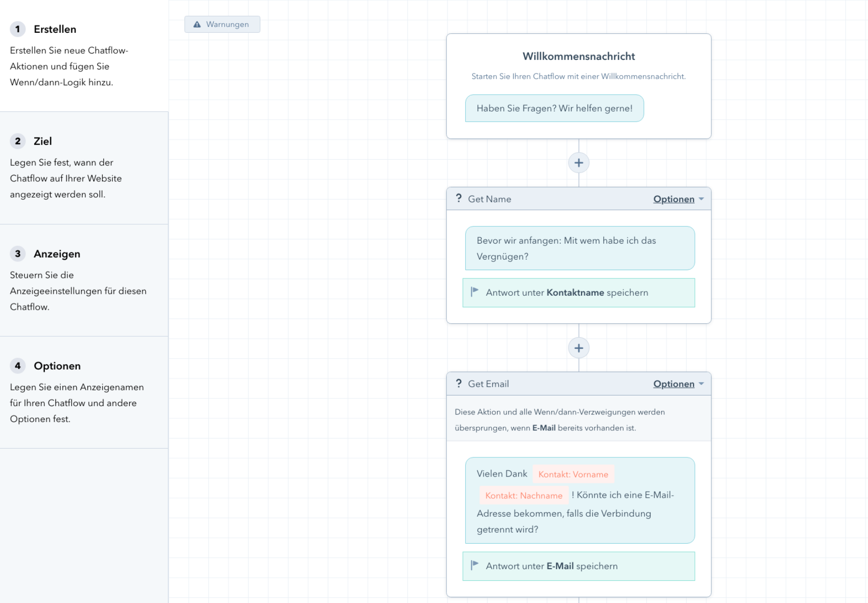Image resolution: width=868 pixels, height=603 pixels.
Task: Open the Warnungen warnings button
Action: [x=222, y=25]
